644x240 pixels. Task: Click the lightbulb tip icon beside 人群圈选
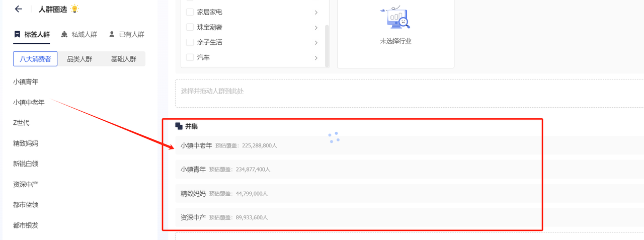point(74,9)
